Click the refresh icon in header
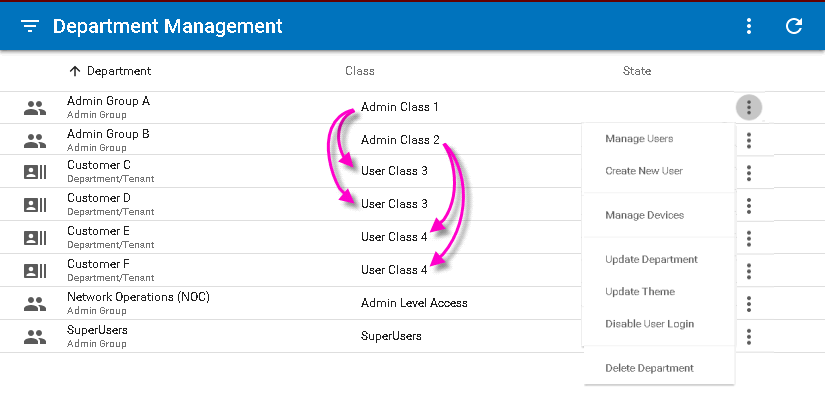 (x=793, y=26)
